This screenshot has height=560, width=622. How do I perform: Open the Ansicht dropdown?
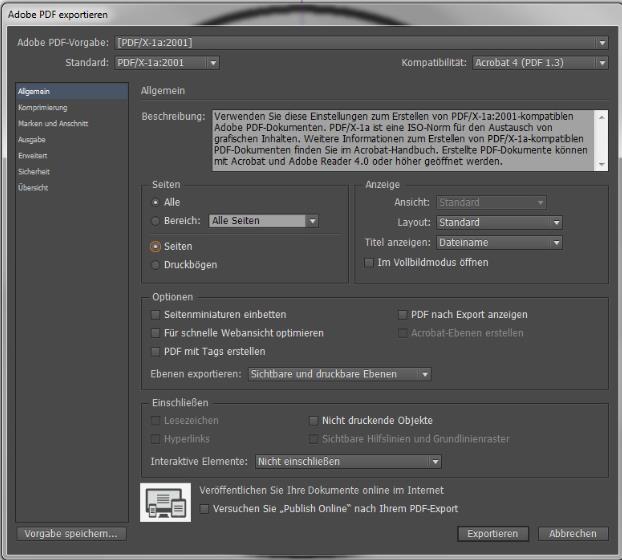491,203
